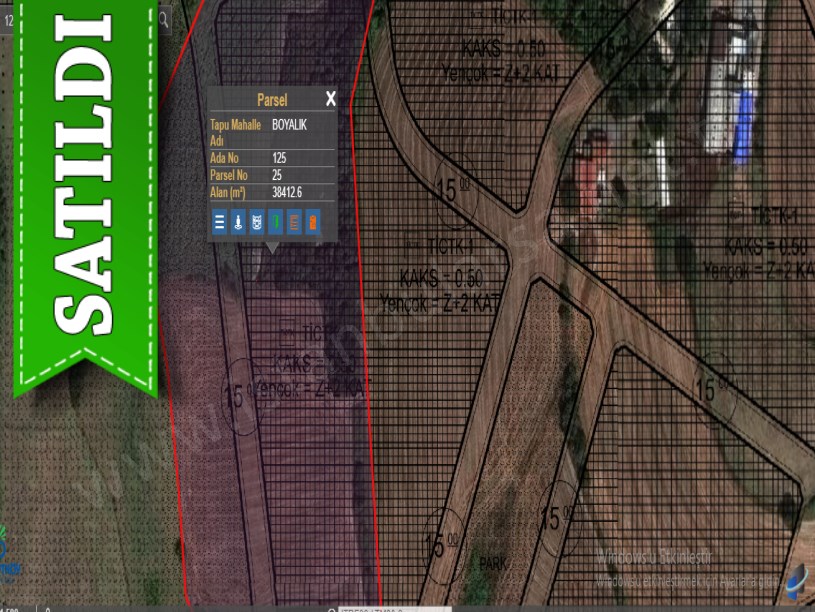Click the blue-roofed building on the map
Screen dimensions: 815x612
tap(744, 127)
